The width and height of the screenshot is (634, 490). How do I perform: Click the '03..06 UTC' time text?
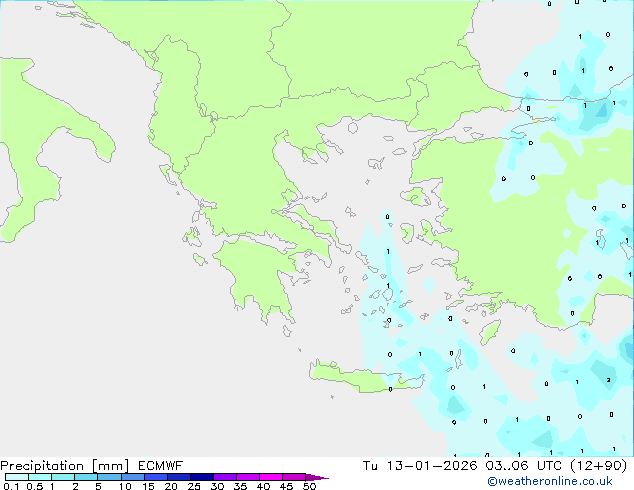click(523, 466)
